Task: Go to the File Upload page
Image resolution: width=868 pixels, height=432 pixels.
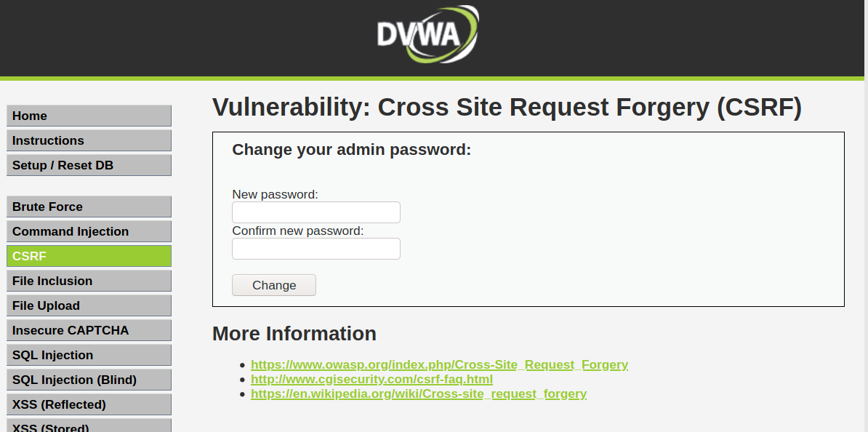Action: point(89,305)
